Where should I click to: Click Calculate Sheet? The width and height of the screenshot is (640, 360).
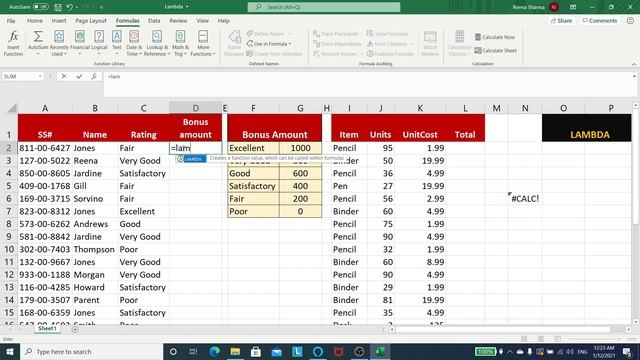pyautogui.click(x=496, y=51)
